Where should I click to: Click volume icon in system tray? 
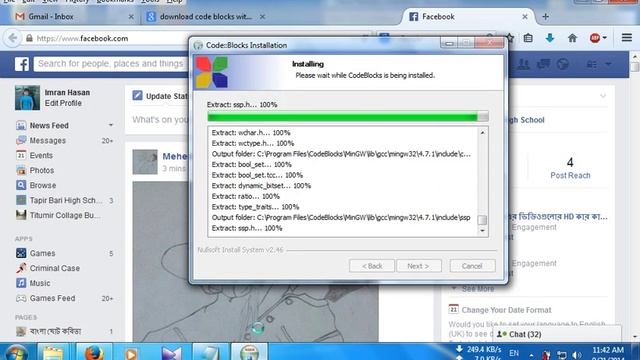(577, 355)
